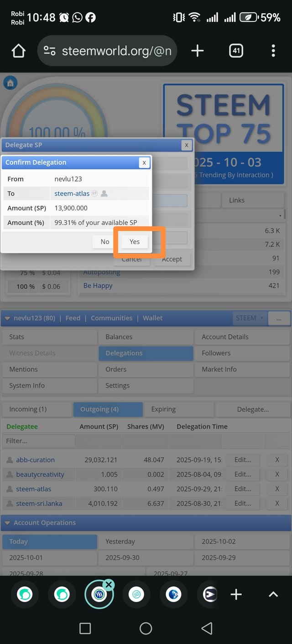Switch to the Account Details tab
This screenshot has height=644, width=292.
click(x=242, y=337)
